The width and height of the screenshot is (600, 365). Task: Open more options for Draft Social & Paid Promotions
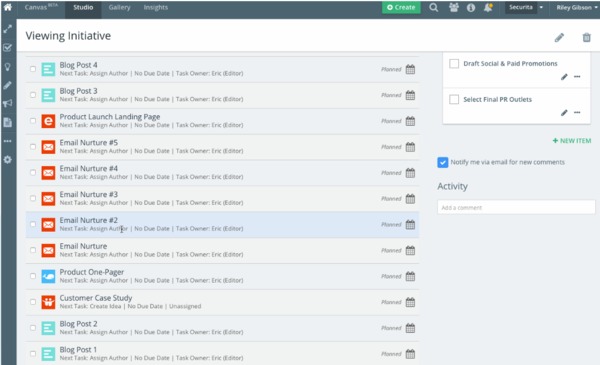577,77
